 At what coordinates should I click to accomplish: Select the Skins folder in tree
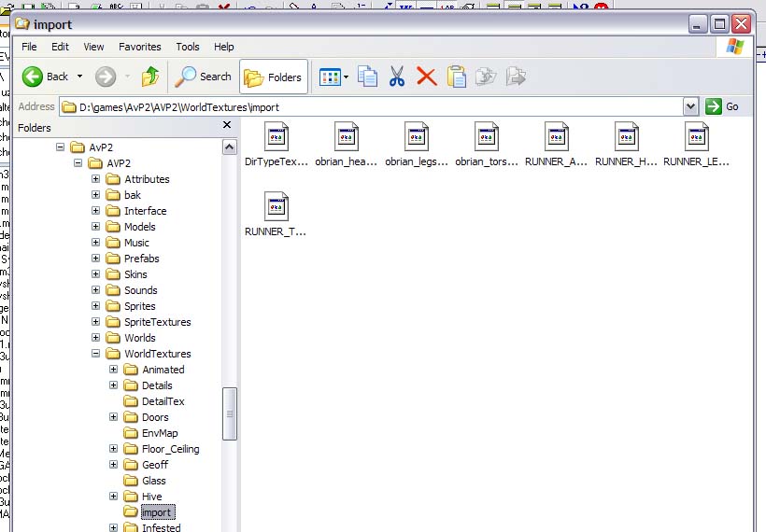(135, 274)
